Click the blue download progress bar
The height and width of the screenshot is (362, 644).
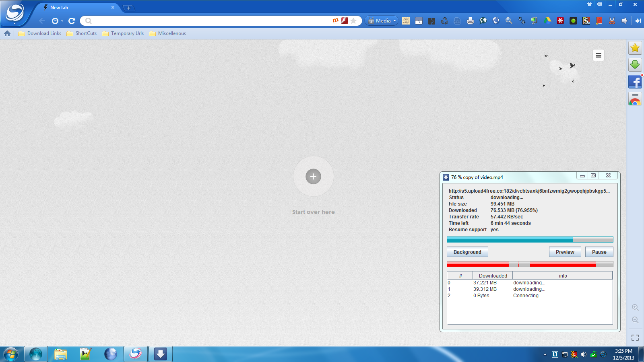530,240
